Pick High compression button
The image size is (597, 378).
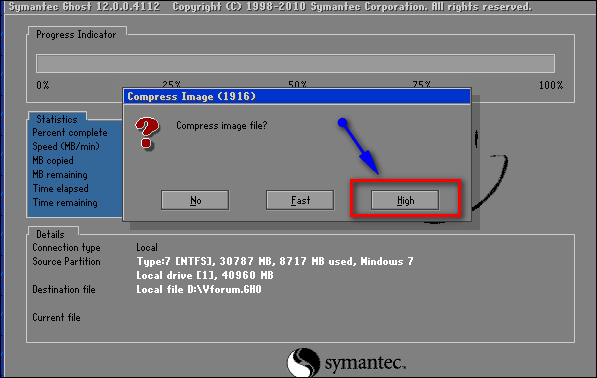pos(405,200)
